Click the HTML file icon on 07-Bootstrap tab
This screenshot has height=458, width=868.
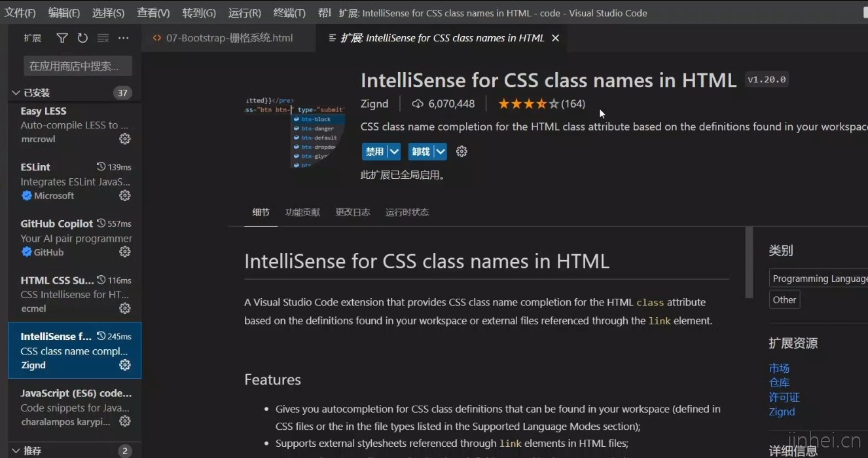pyautogui.click(x=157, y=38)
